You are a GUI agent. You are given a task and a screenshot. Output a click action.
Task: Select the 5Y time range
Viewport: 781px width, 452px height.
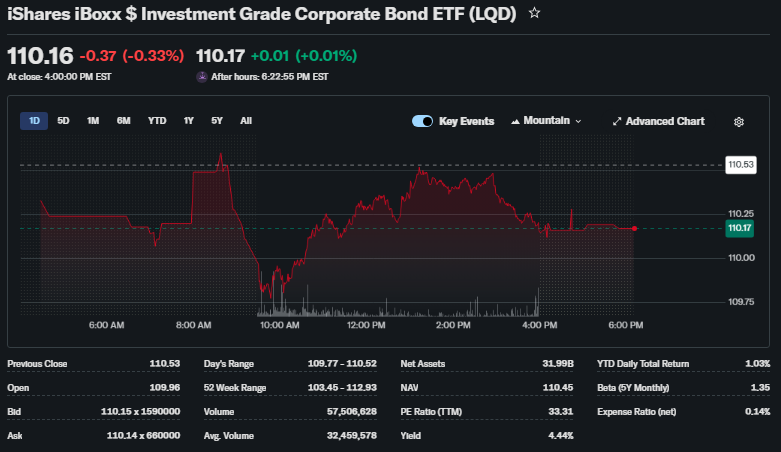pos(217,121)
